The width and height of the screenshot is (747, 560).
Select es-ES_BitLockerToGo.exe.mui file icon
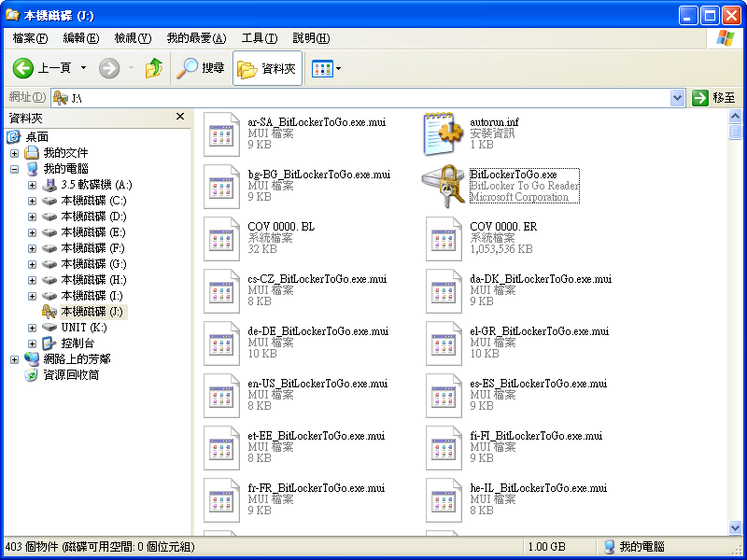[x=444, y=396]
